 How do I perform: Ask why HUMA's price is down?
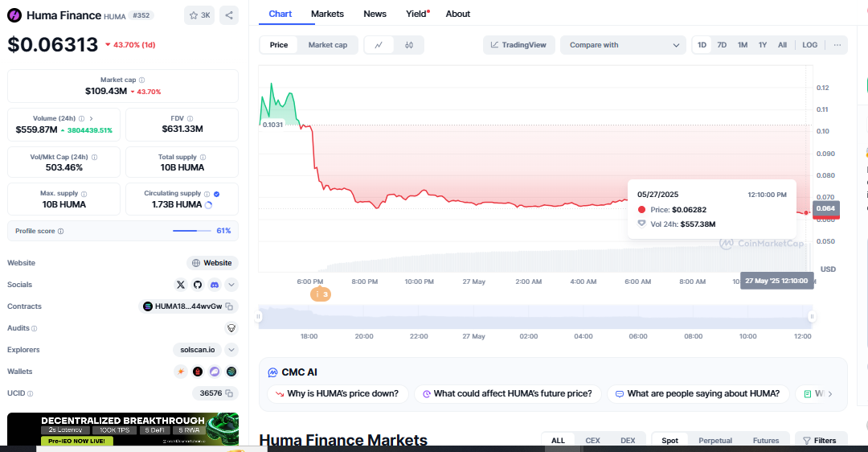338,394
